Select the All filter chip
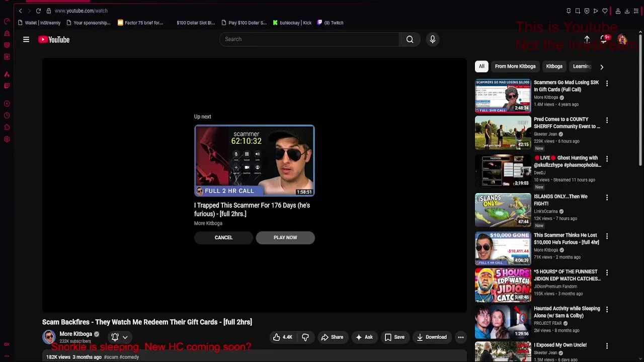Viewport: 644px width, 362px height. tap(481, 66)
